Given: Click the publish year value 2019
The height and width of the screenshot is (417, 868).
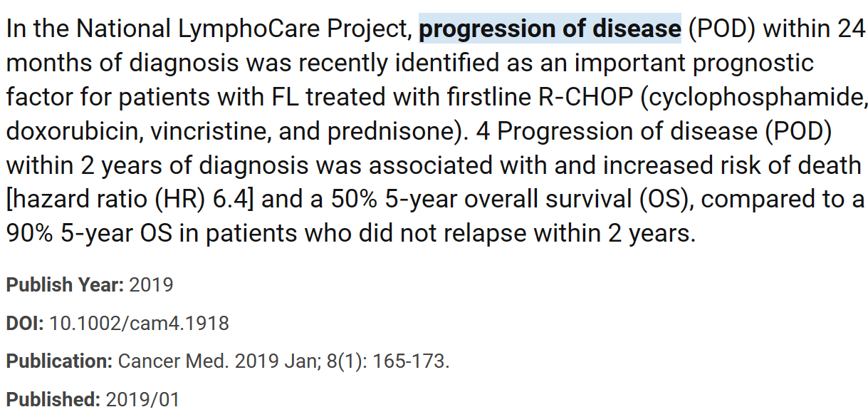Looking at the screenshot, I should pos(152,285).
